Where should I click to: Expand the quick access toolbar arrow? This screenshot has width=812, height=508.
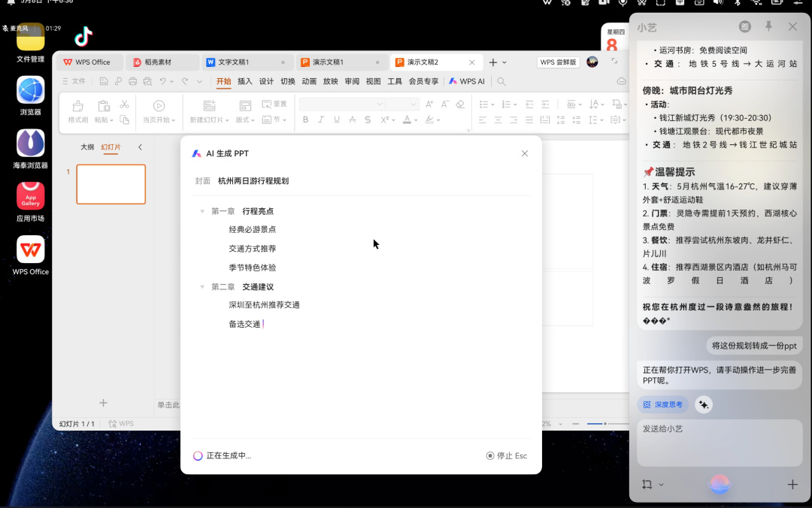click(199, 81)
